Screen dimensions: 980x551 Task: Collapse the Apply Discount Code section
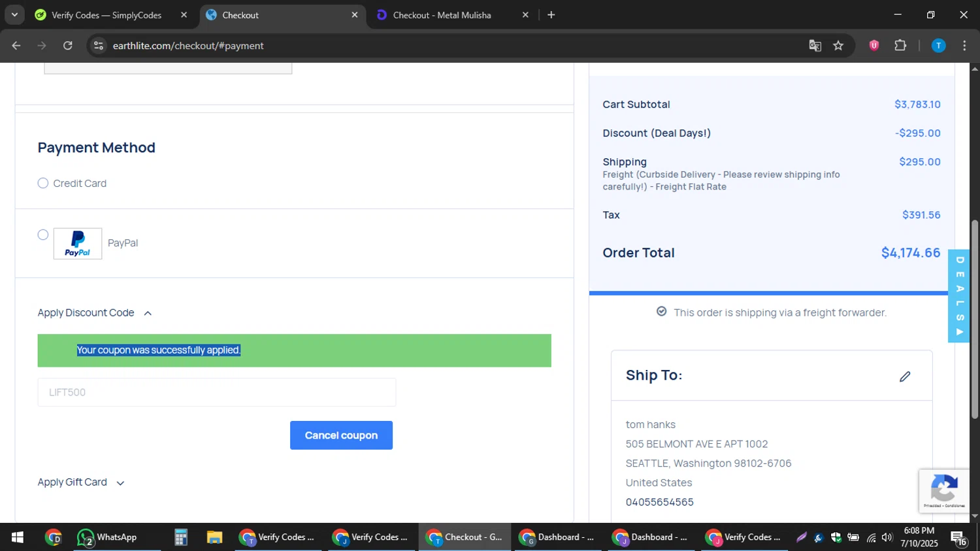95,313
